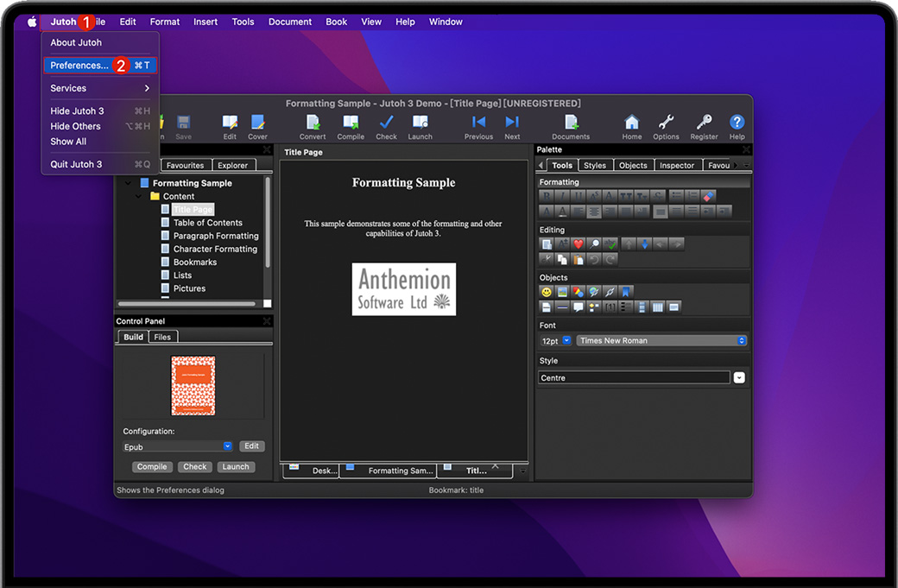Select Preferences... in the Jutoh menu

[79, 66]
